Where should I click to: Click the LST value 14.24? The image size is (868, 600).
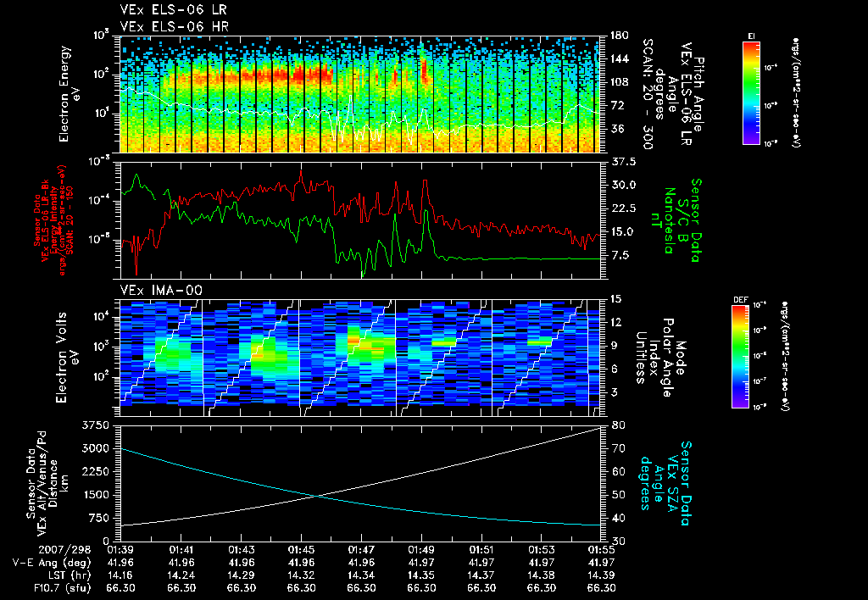click(181, 575)
